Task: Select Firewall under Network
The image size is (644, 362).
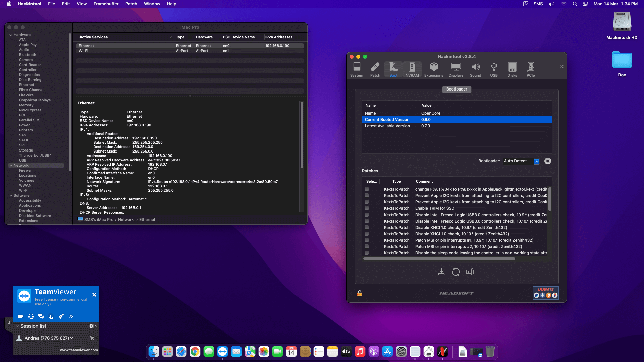Action: pos(25,170)
